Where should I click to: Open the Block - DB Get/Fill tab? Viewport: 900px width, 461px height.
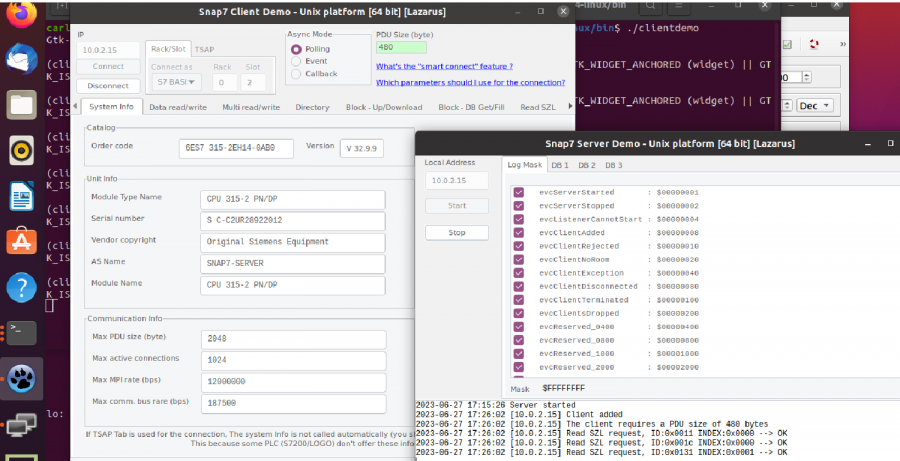coord(471,107)
